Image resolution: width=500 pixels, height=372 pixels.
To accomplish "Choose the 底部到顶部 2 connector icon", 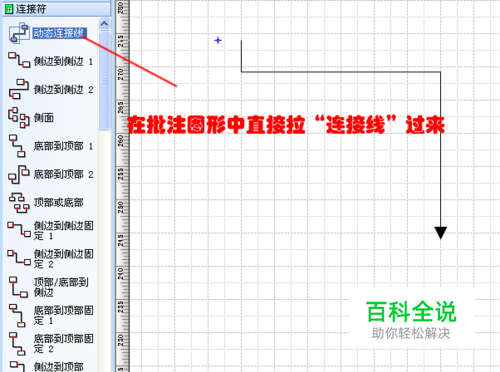I will 19,174.
